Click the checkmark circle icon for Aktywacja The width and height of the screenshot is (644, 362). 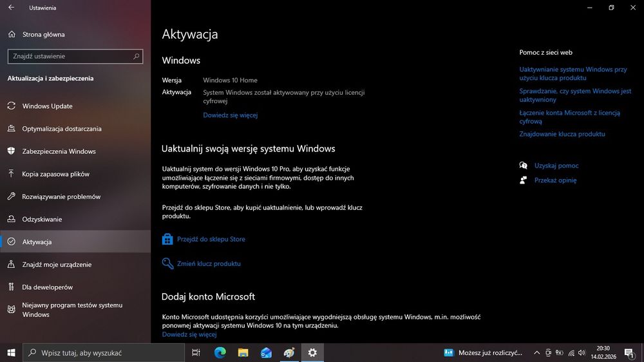click(x=12, y=242)
